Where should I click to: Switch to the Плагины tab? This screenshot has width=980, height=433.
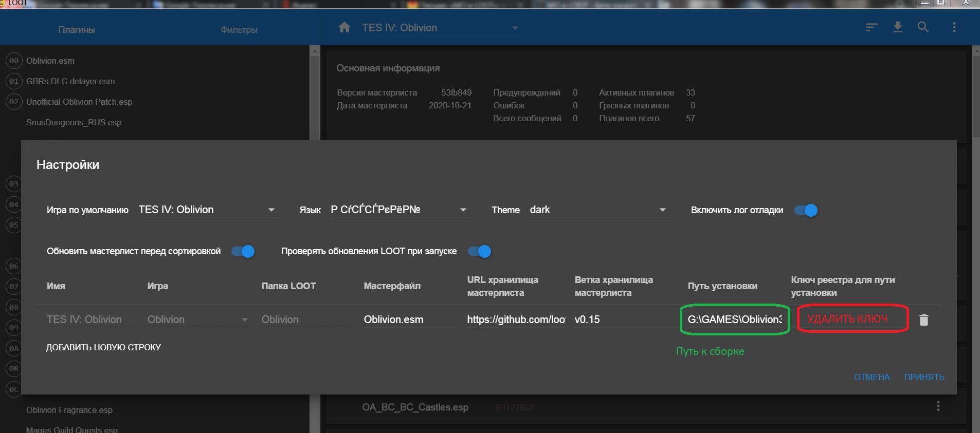point(77,30)
